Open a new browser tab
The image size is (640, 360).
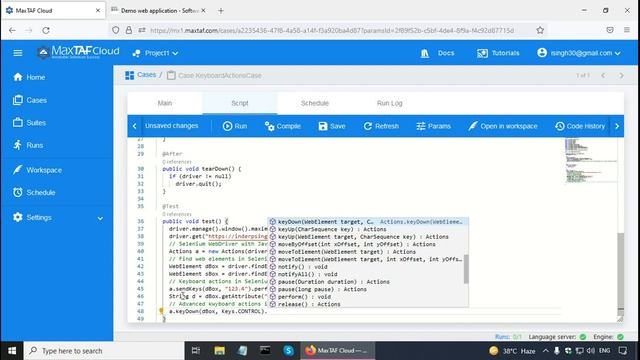click(x=221, y=11)
